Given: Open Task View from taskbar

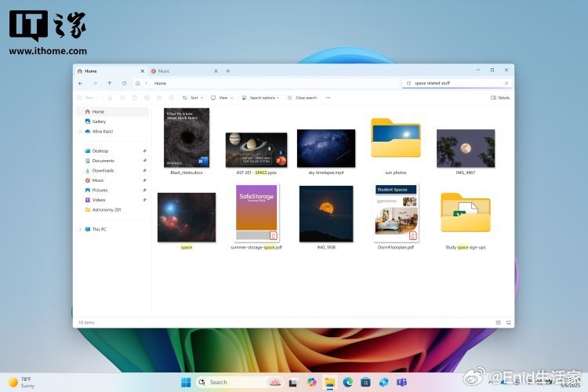Looking at the screenshot, I should click(293, 383).
